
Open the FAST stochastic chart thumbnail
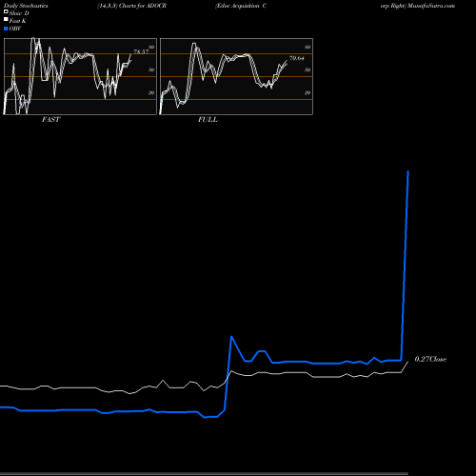(x=80, y=76)
